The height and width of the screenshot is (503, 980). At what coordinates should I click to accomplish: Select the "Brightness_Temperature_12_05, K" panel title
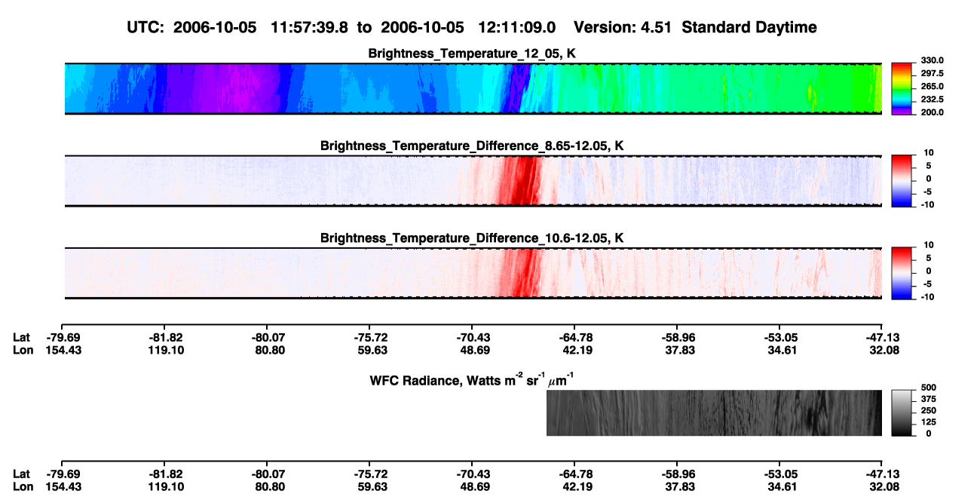pos(473,54)
